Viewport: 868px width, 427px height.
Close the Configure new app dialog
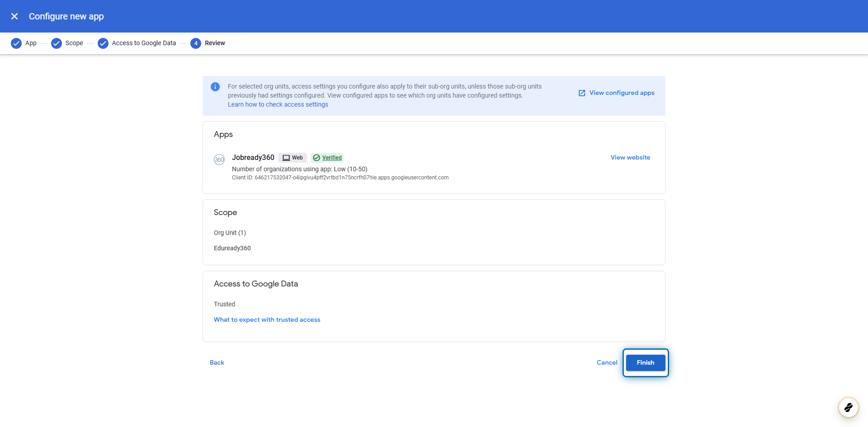[14, 16]
